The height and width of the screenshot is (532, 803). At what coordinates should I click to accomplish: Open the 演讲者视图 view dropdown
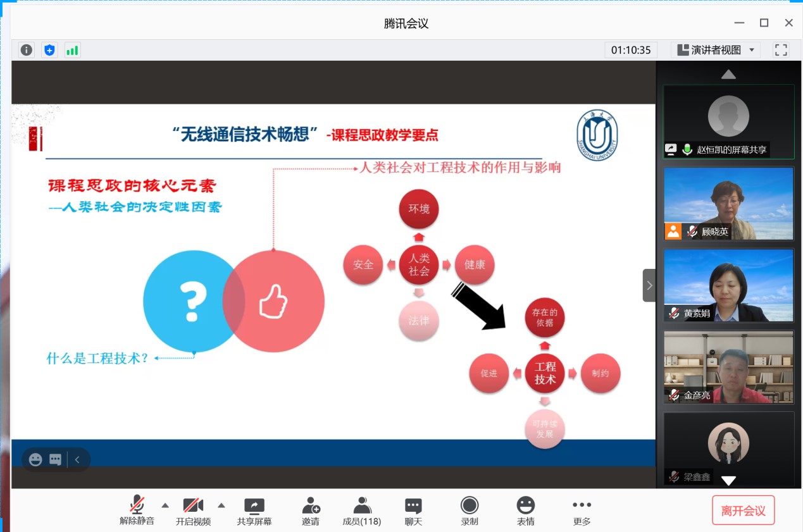tap(716, 50)
